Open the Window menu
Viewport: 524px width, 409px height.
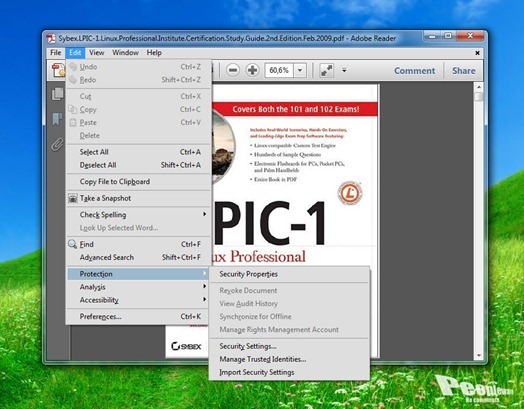pyautogui.click(x=125, y=53)
